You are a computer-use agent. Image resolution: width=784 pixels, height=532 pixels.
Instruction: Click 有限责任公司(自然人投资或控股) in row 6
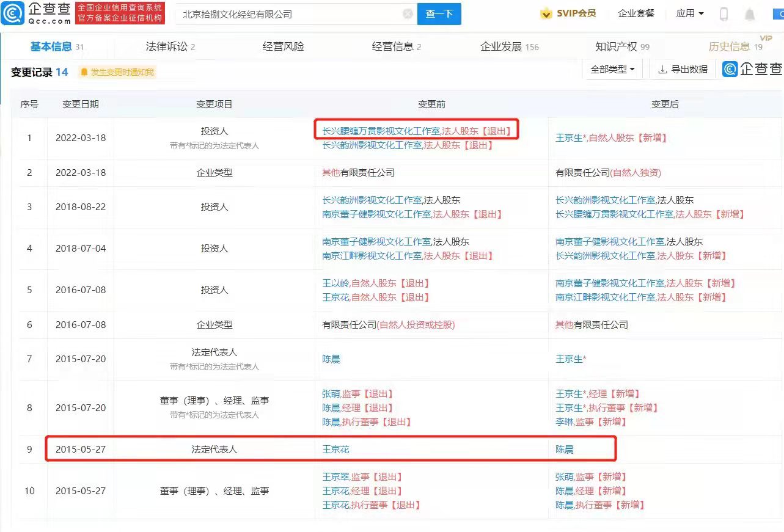pyautogui.click(x=389, y=325)
